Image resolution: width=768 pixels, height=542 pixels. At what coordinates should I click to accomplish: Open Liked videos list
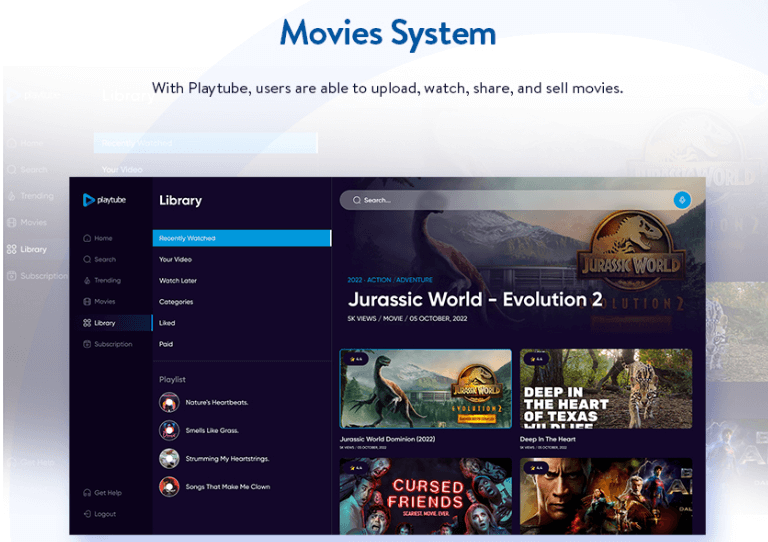(x=167, y=323)
